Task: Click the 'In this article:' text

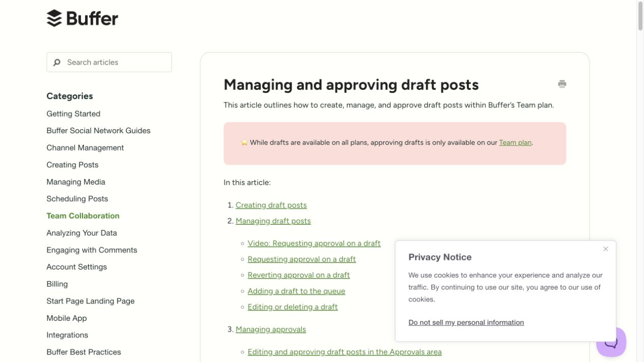Action: coord(247,183)
